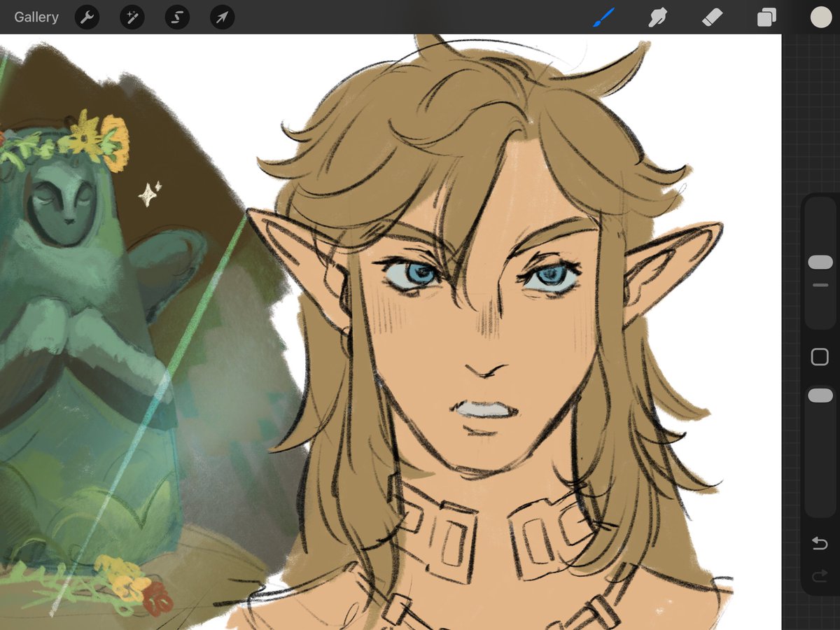Click the brush size slider handle
Image resolution: width=840 pixels, height=630 pixels.
[820, 262]
